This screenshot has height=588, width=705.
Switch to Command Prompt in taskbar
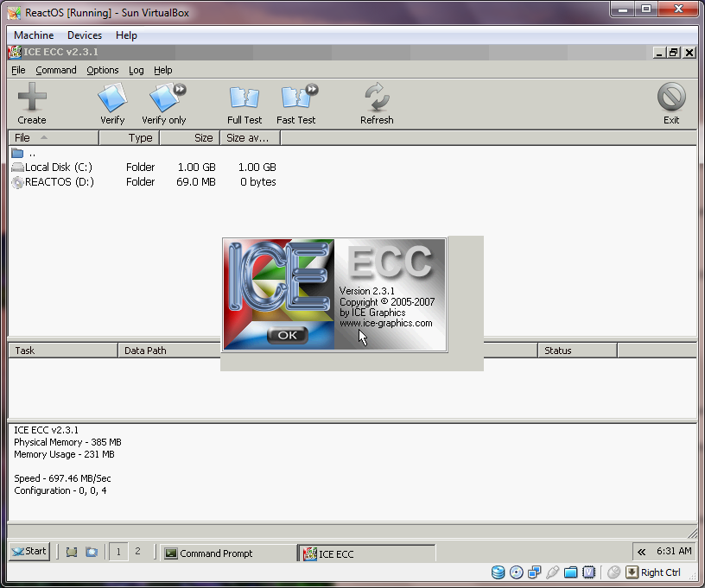pos(228,553)
